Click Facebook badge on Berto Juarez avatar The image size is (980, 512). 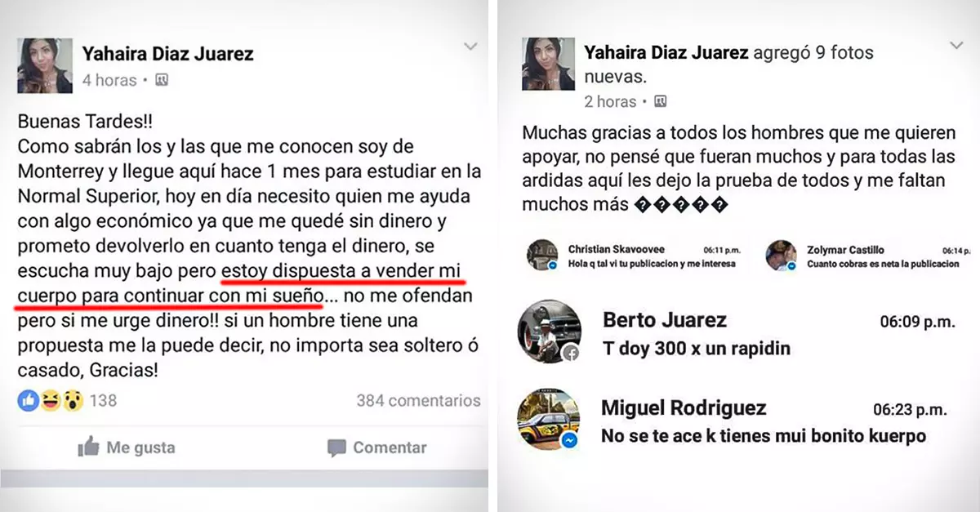click(x=571, y=352)
